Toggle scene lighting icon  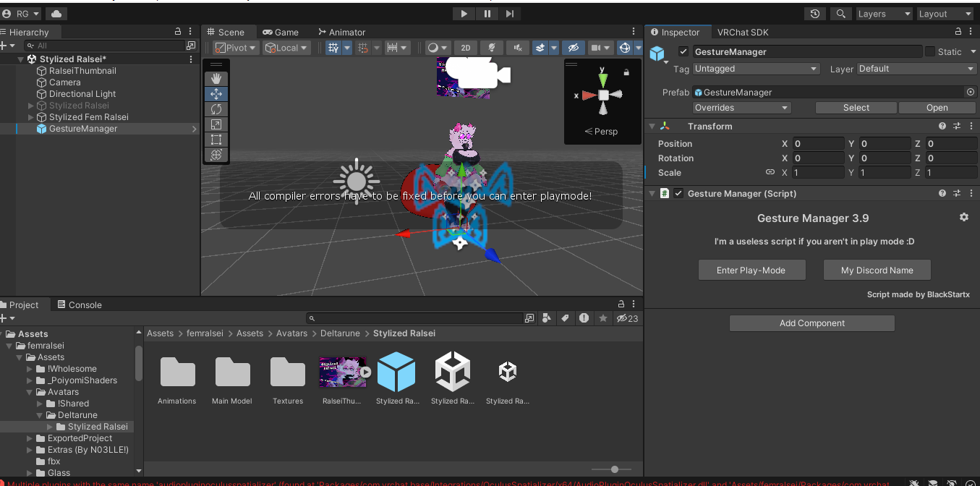click(492, 48)
